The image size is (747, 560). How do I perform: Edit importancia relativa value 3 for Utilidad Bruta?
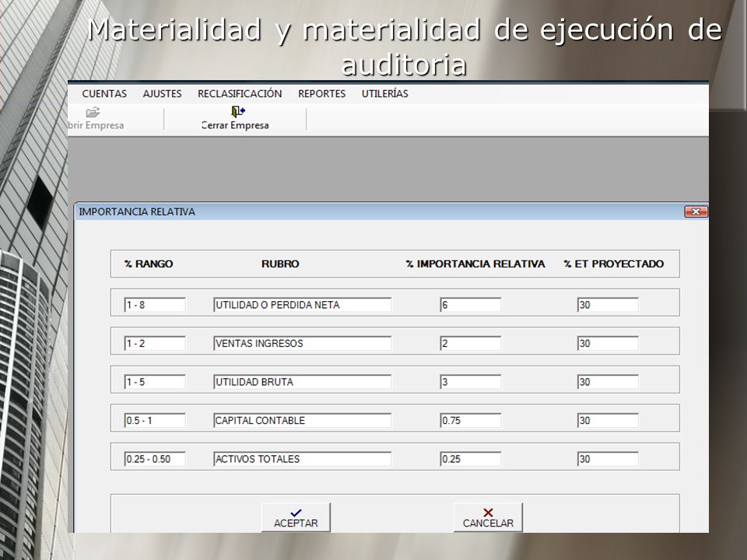pyautogui.click(x=471, y=382)
